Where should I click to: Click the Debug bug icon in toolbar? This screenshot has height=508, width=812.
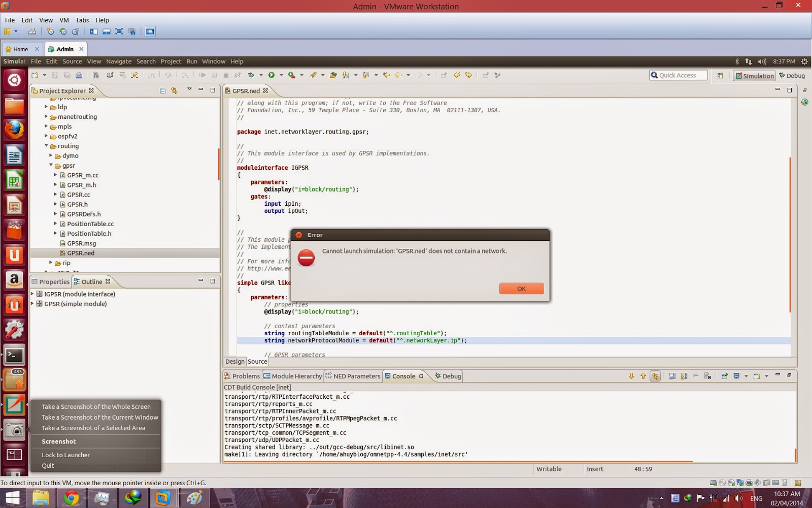click(x=251, y=75)
